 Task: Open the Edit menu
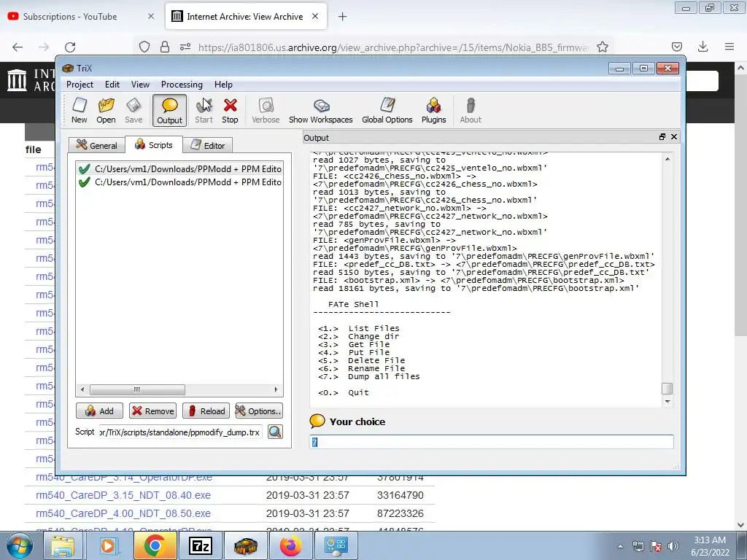pos(112,85)
